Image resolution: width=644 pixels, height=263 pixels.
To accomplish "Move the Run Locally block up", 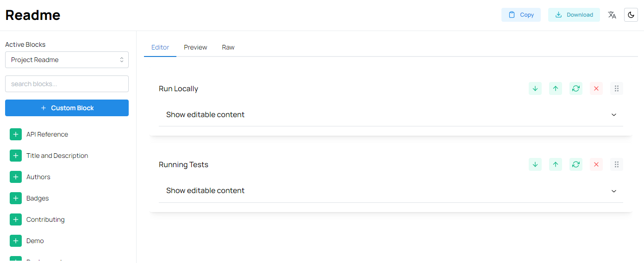I will (556, 88).
